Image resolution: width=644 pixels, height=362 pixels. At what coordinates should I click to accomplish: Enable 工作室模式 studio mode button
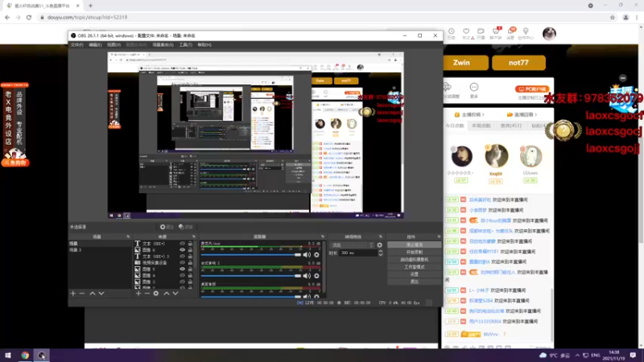pyautogui.click(x=414, y=267)
